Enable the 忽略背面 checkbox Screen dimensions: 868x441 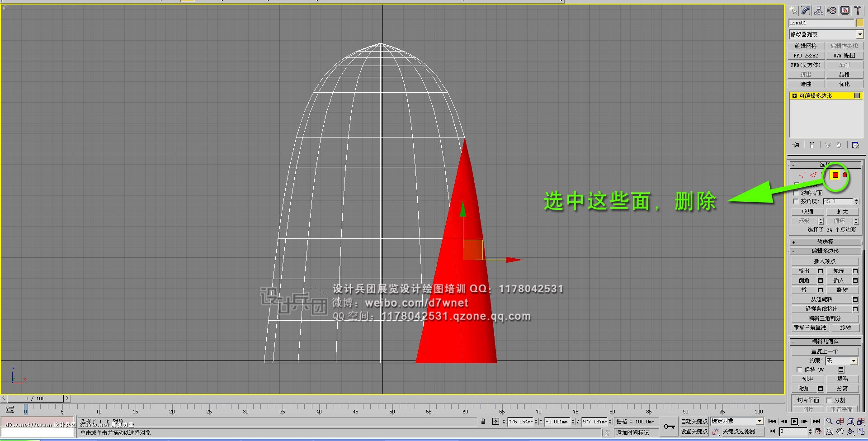[x=796, y=193]
